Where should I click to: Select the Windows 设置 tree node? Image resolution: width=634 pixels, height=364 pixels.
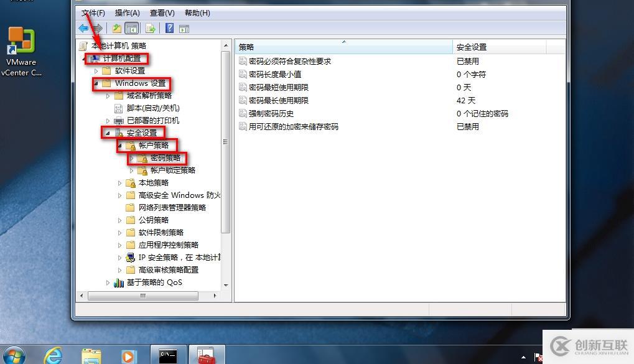tap(140, 83)
